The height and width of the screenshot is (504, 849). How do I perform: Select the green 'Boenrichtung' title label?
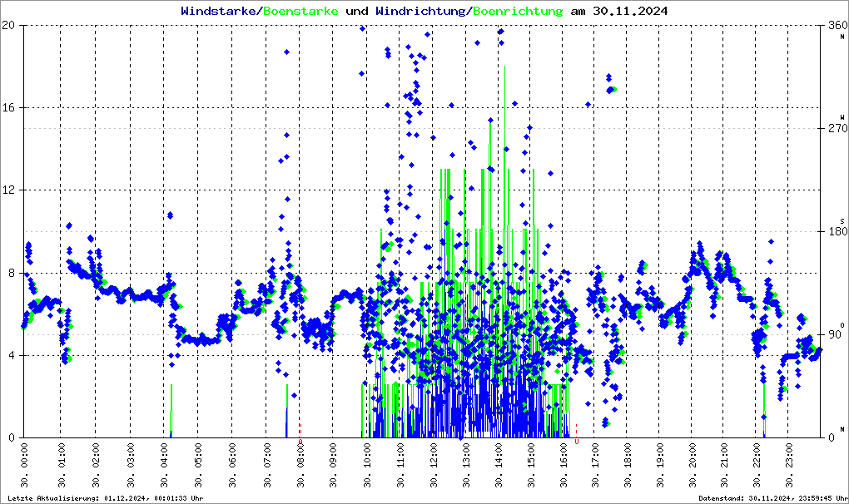coord(518,11)
